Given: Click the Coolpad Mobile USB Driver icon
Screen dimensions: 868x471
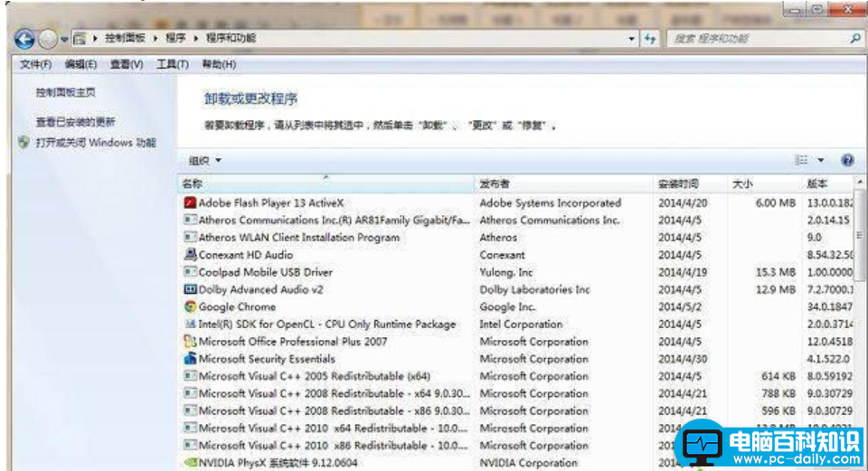Looking at the screenshot, I should (190, 272).
